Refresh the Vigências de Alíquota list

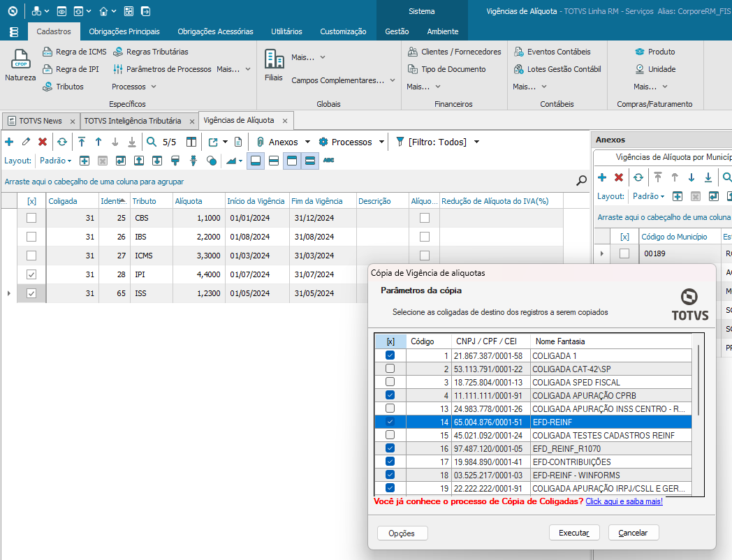click(62, 142)
